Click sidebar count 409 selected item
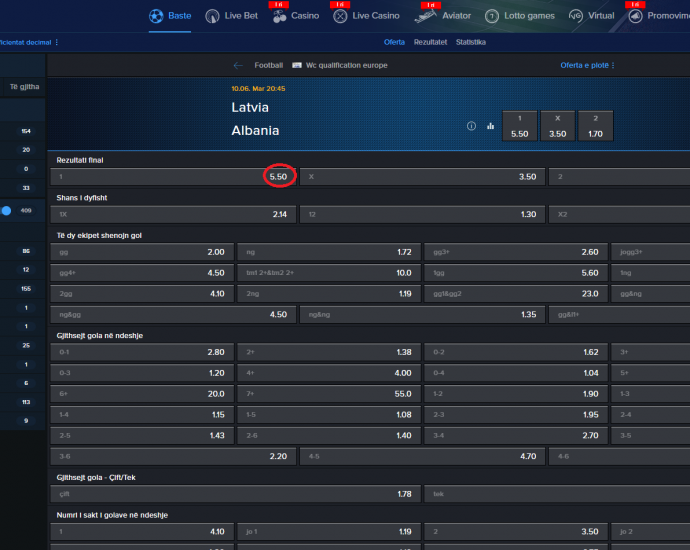 (22, 211)
